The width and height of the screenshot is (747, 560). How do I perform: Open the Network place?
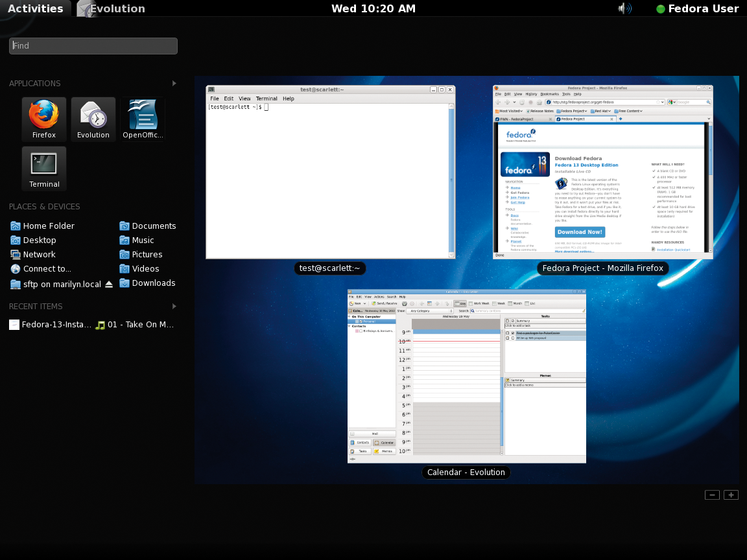pyautogui.click(x=33, y=254)
